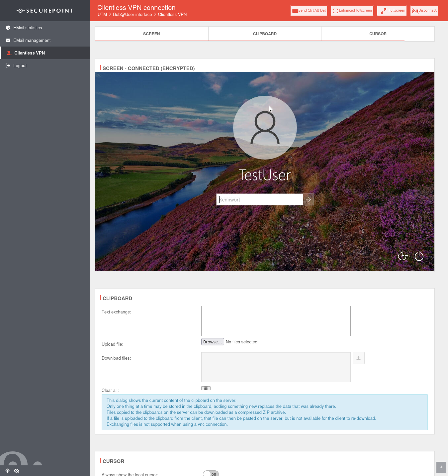
Task: Switch the remote view to Fullscreen
Action: coord(392,11)
